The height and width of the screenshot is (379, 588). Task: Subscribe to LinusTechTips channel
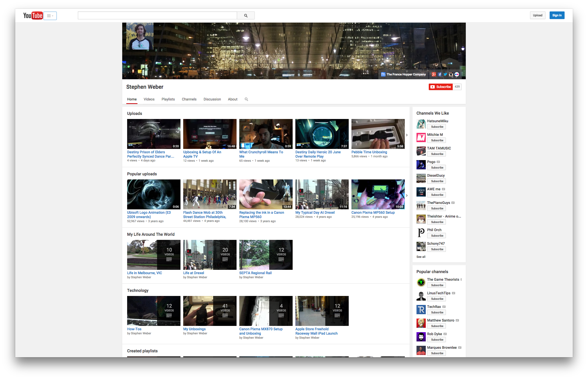coord(437,299)
